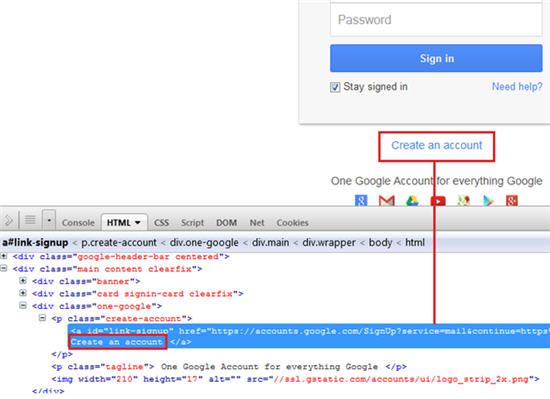Image resolution: width=550 pixels, height=399 pixels.
Task: Switch to the Cookies tab
Action: coord(293,223)
